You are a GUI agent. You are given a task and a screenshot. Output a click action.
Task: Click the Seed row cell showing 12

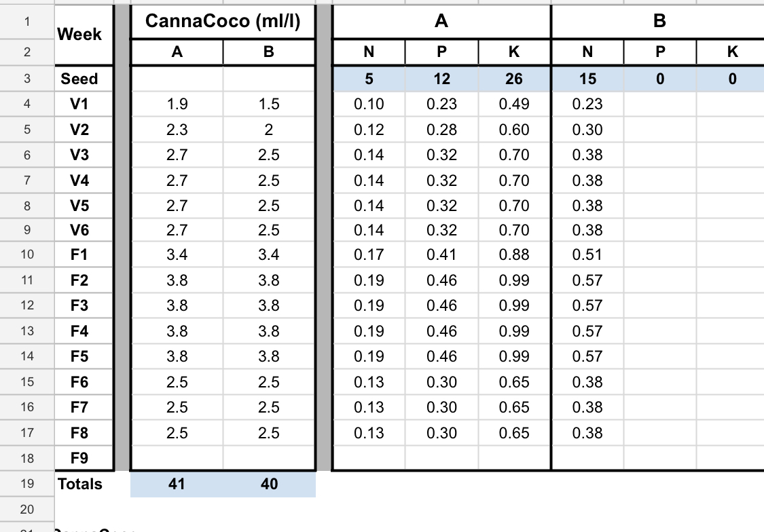[441, 79]
